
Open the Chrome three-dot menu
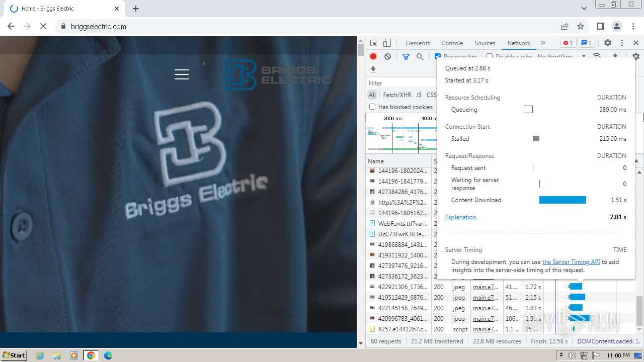tap(633, 26)
